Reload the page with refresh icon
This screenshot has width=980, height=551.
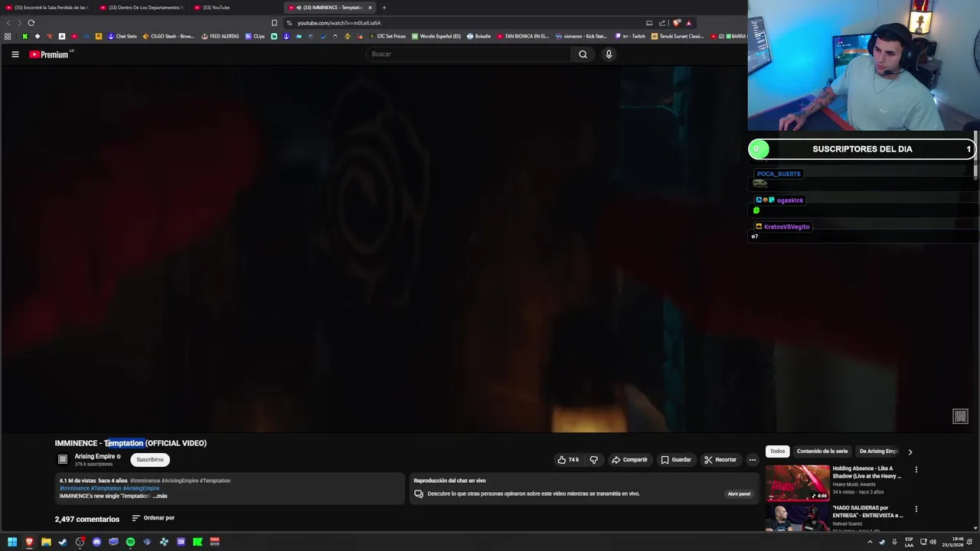31,23
